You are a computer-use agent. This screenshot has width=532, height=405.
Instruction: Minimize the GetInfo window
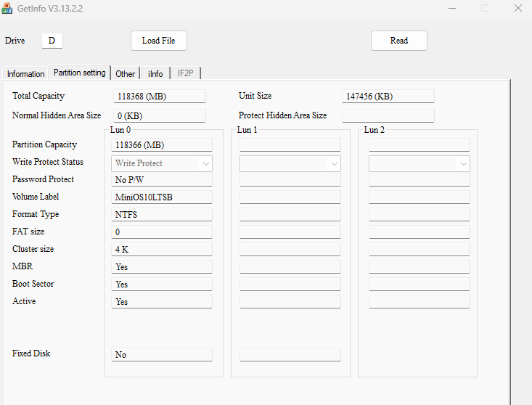click(x=452, y=8)
